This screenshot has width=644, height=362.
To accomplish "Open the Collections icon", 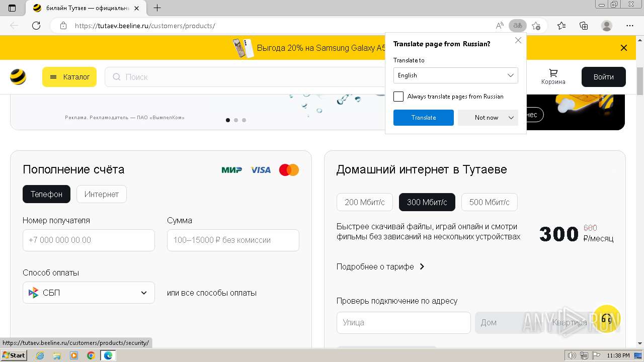I will [x=584, y=26].
